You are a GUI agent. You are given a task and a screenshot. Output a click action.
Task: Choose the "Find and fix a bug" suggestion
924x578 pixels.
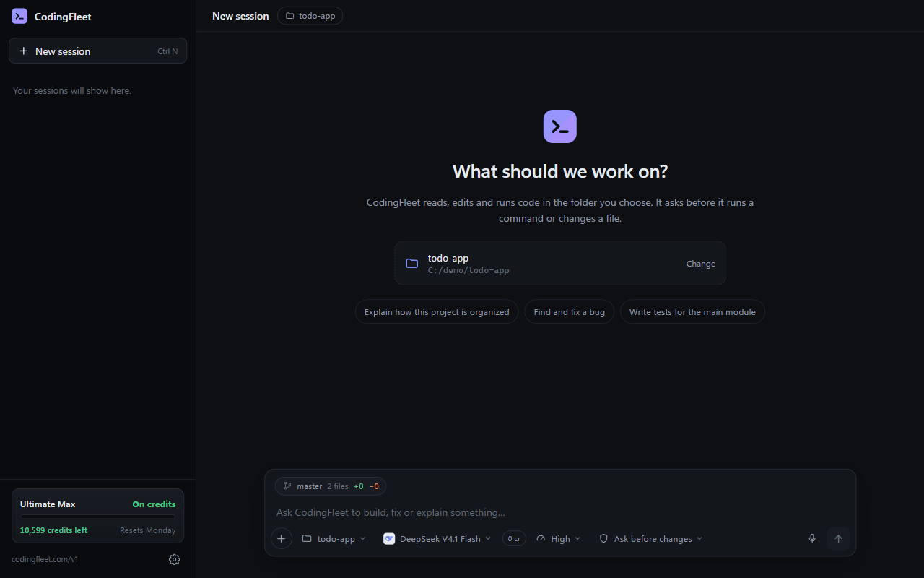[569, 312]
